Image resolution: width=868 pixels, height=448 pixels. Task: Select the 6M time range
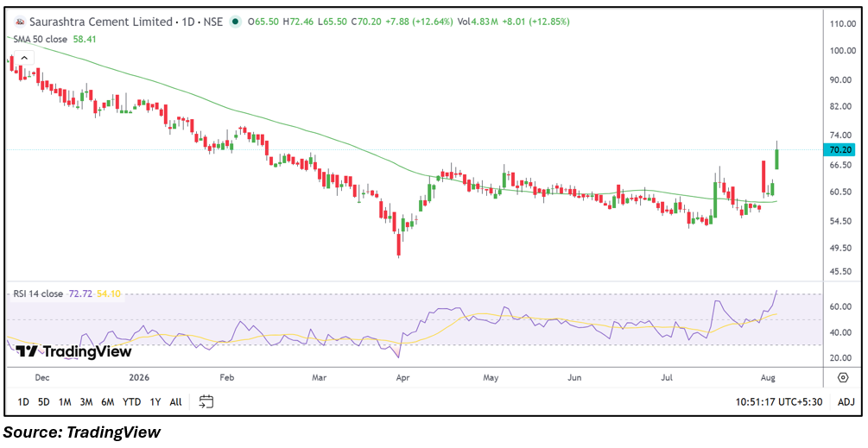coord(107,402)
